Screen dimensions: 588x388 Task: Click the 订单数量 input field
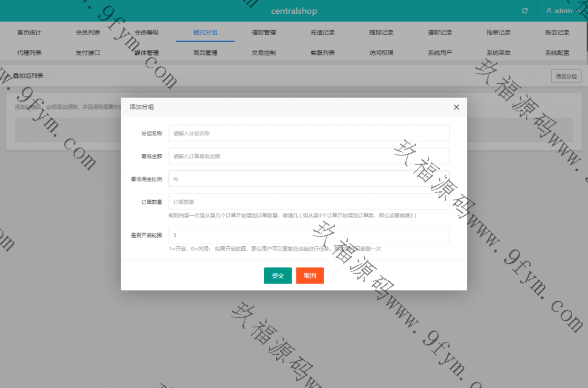[309, 202]
